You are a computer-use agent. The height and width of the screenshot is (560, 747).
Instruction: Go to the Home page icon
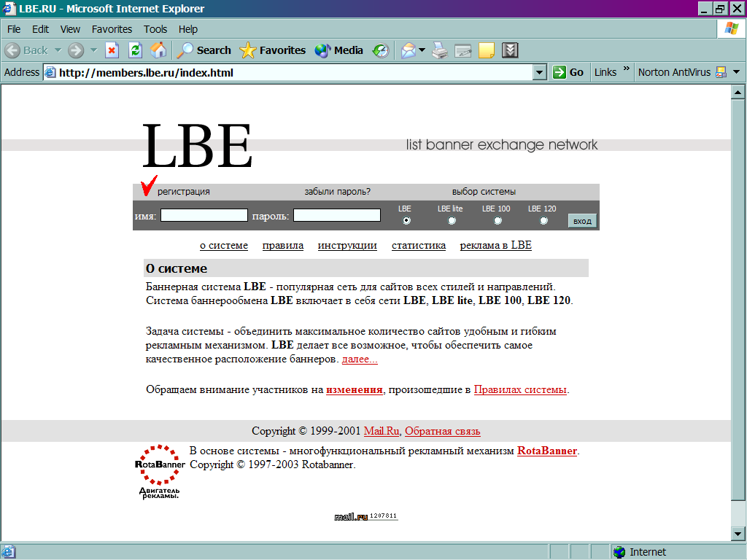(x=158, y=50)
